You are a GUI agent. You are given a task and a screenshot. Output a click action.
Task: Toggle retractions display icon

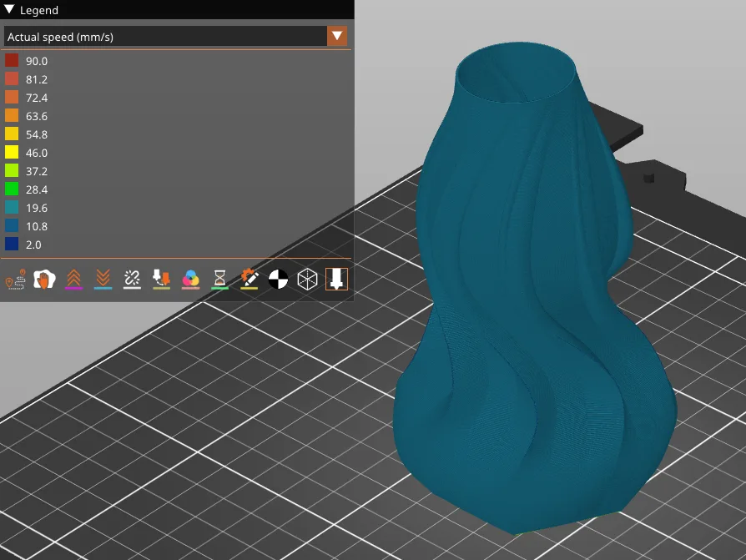pos(74,279)
